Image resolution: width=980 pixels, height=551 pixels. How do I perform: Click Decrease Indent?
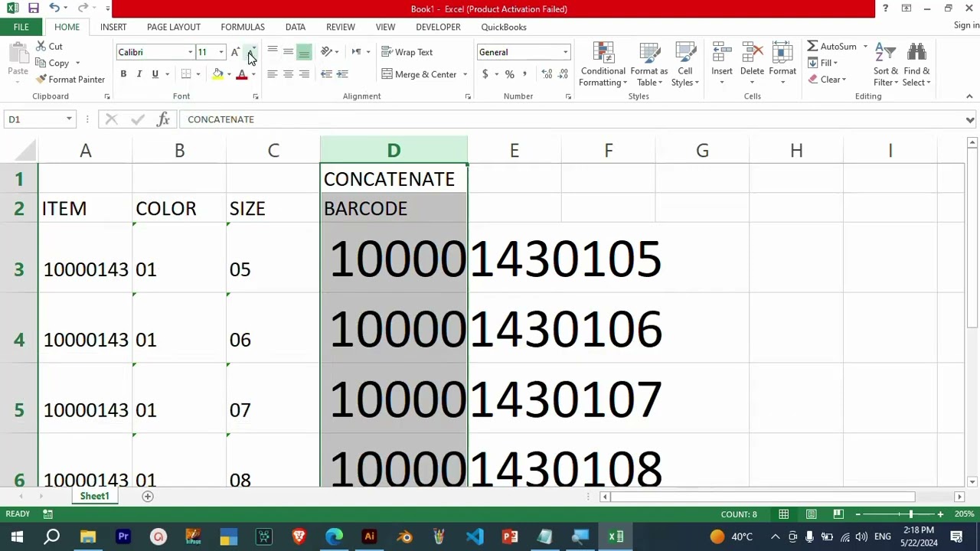tap(326, 74)
